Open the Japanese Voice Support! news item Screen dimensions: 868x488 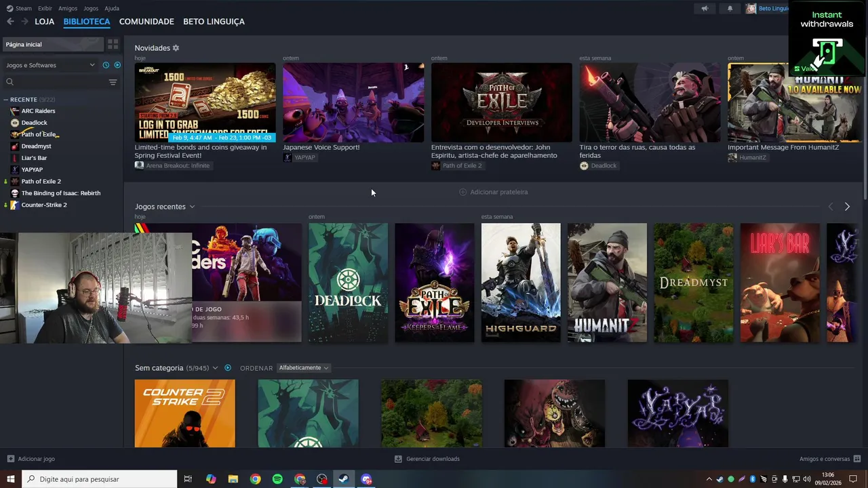(x=353, y=103)
